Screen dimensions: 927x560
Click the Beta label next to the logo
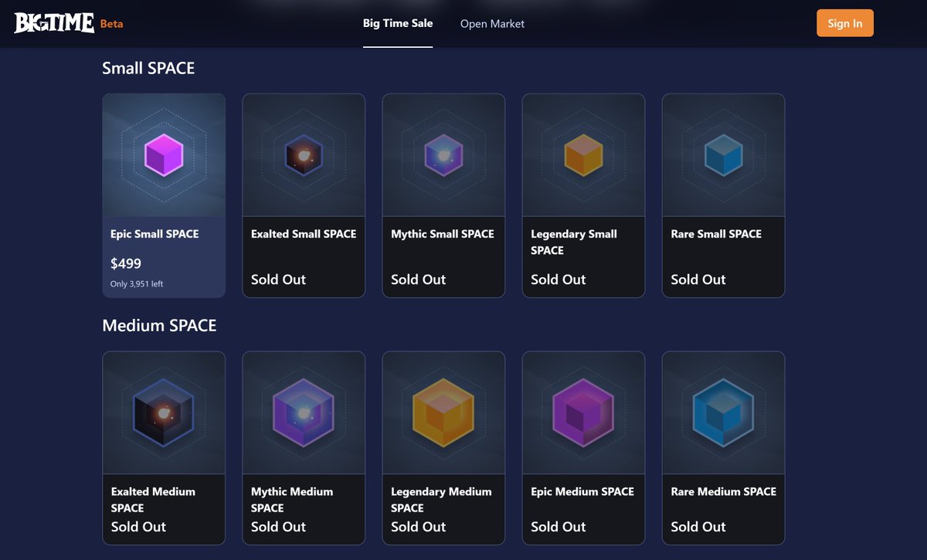coord(110,23)
